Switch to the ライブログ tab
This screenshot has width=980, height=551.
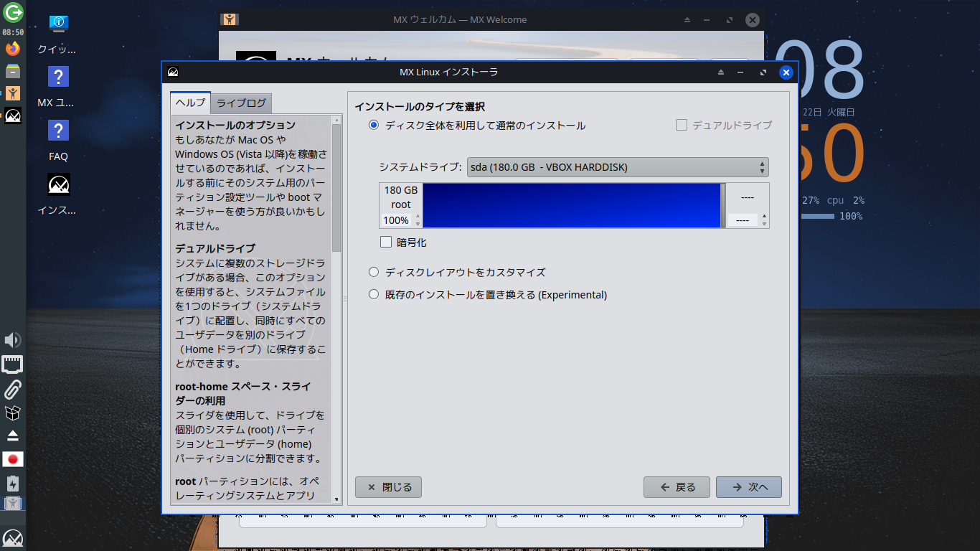(x=241, y=103)
